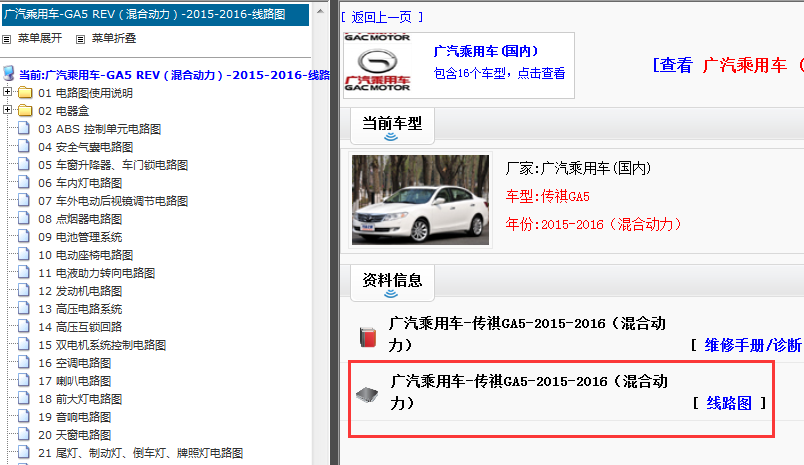Click the 菜单折叠 icon
The image size is (804, 465).
point(81,39)
